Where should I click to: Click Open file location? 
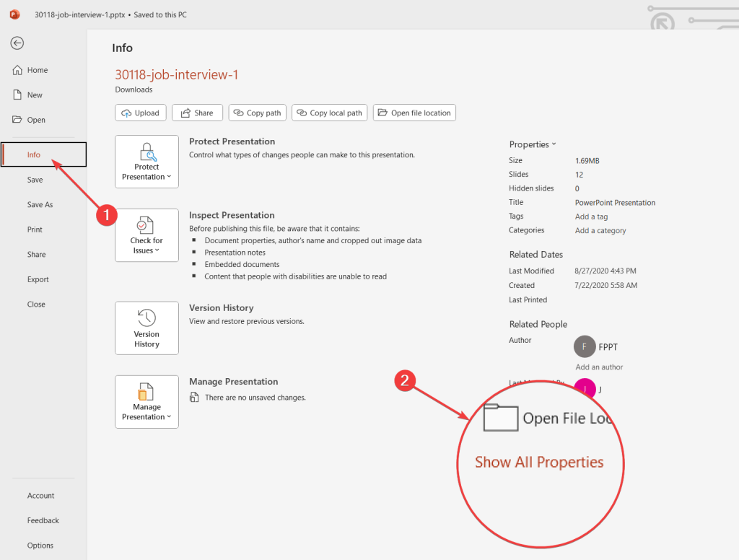[x=414, y=113]
